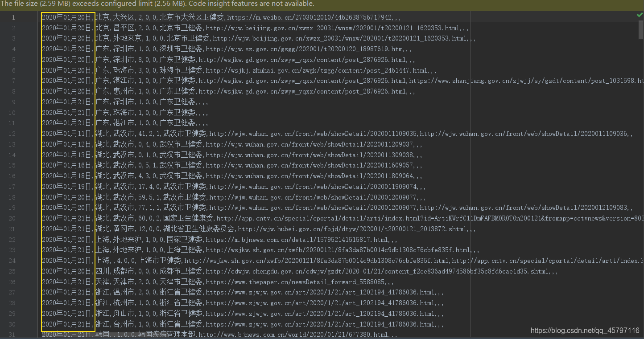Click 舟山市 on line 29
644x339 pixels.
click(124, 314)
